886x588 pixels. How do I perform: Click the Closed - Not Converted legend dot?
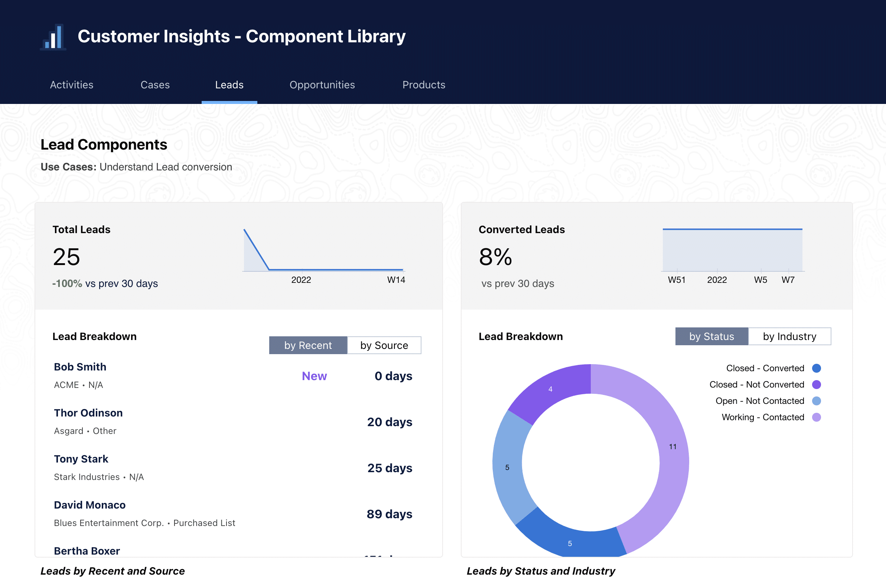point(816,384)
